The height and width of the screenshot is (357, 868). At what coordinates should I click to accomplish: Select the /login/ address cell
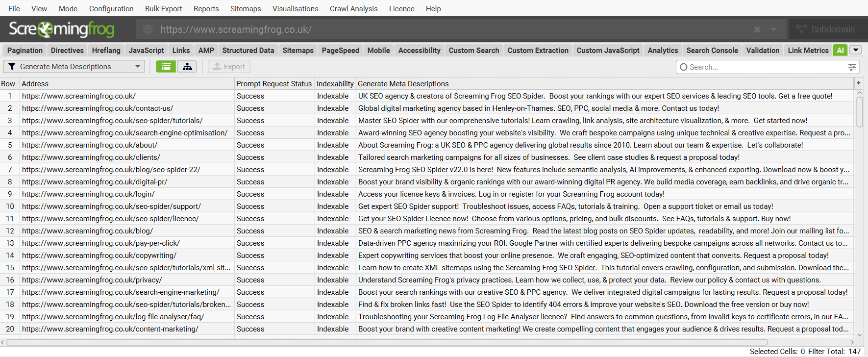[x=127, y=194]
